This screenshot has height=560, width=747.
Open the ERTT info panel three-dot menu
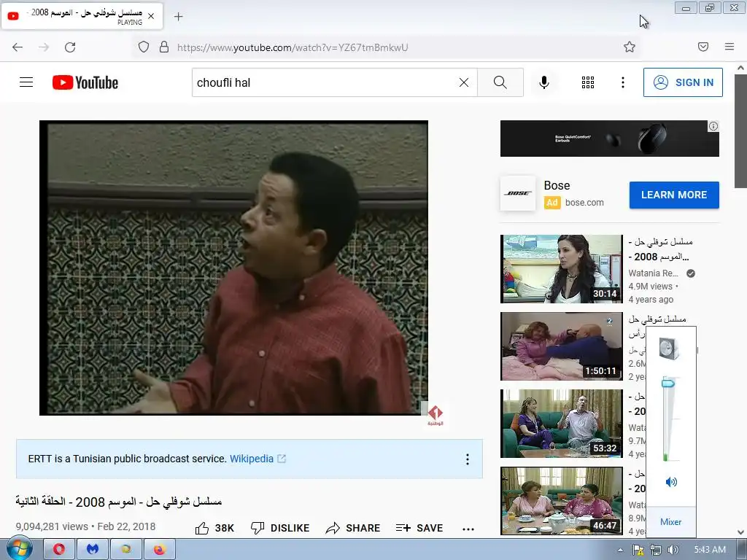coord(468,459)
